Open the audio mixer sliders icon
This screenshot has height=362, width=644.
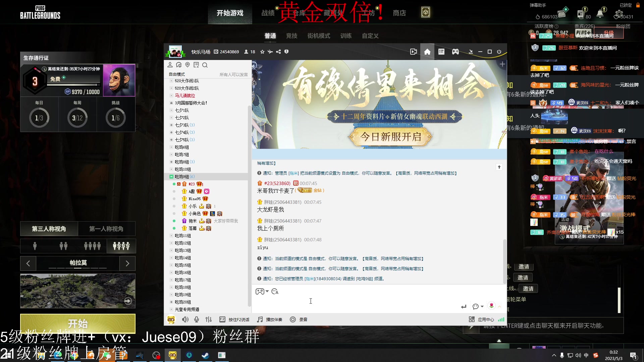[x=209, y=319]
